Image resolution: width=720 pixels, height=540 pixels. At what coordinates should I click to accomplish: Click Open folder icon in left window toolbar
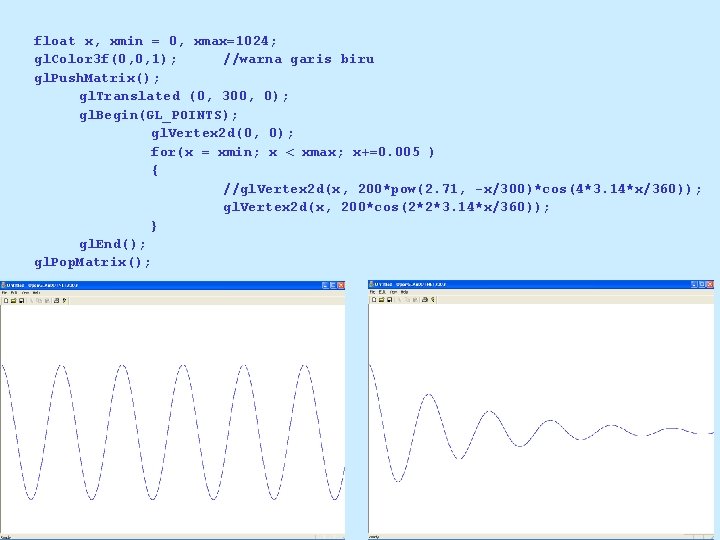click(x=14, y=301)
